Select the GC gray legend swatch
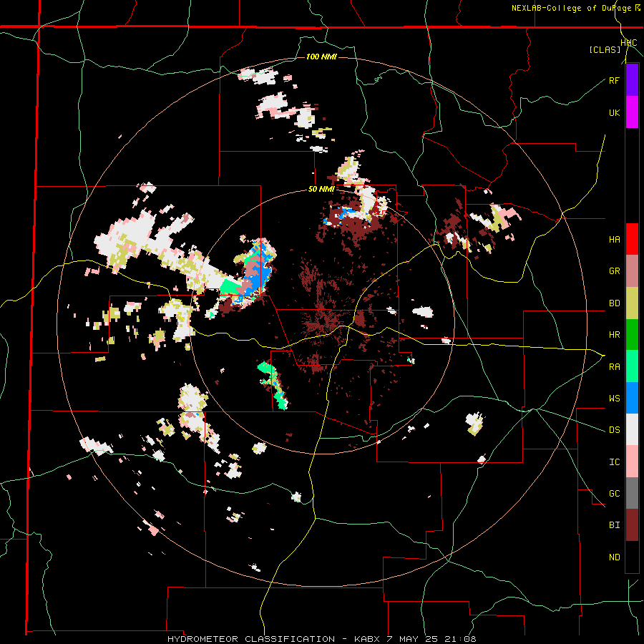 pyautogui.click(x=632, y=493)
